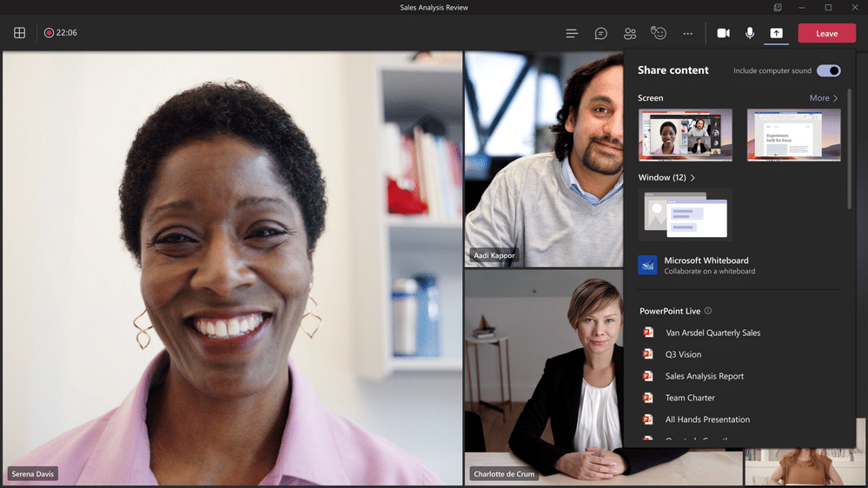Show the meeting chat
The width and height of the screenshot is (868, 488).
point(600,33)
